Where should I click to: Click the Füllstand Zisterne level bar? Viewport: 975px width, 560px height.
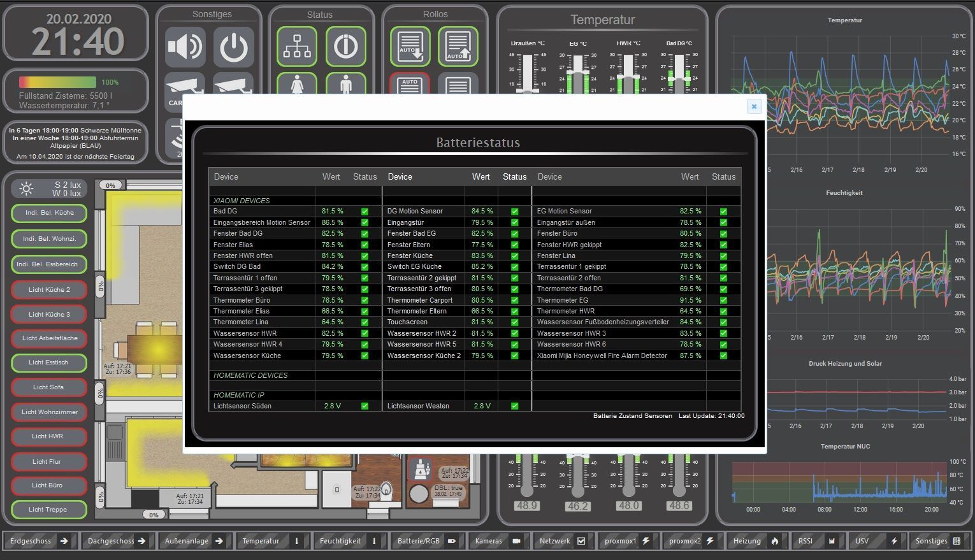coord(57,82)
